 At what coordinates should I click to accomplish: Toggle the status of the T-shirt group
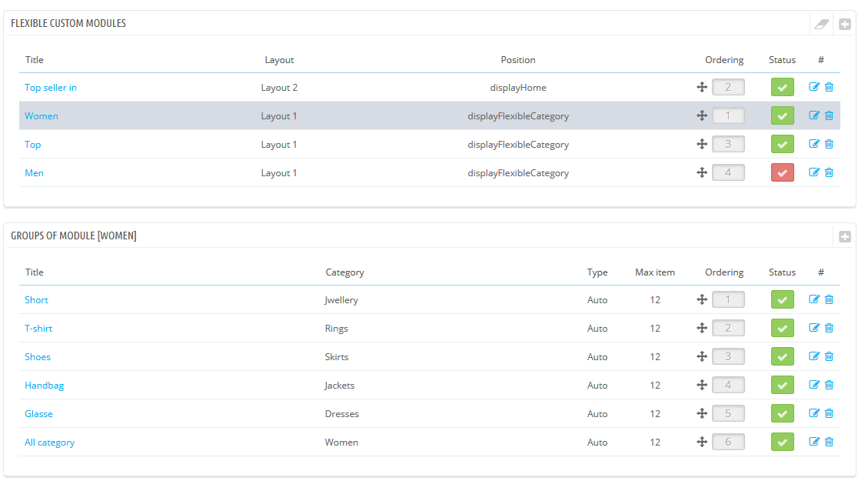click(782, 329)
